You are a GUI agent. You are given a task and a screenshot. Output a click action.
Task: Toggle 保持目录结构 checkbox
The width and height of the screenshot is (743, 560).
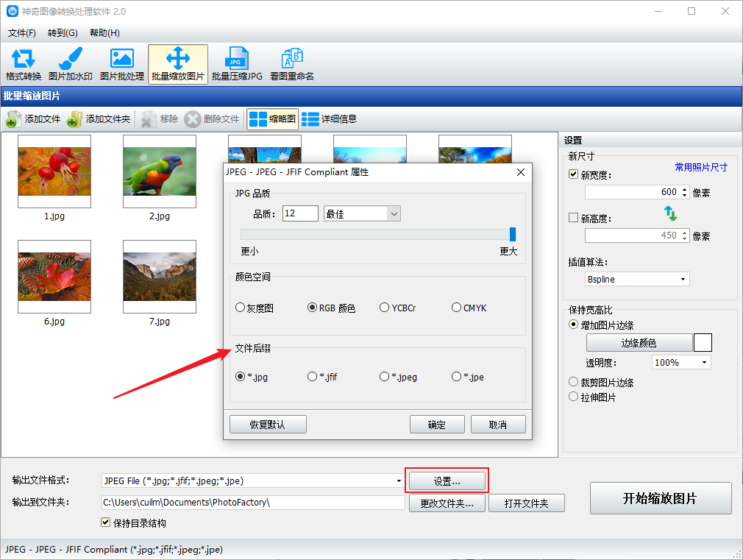click(106, 522)
